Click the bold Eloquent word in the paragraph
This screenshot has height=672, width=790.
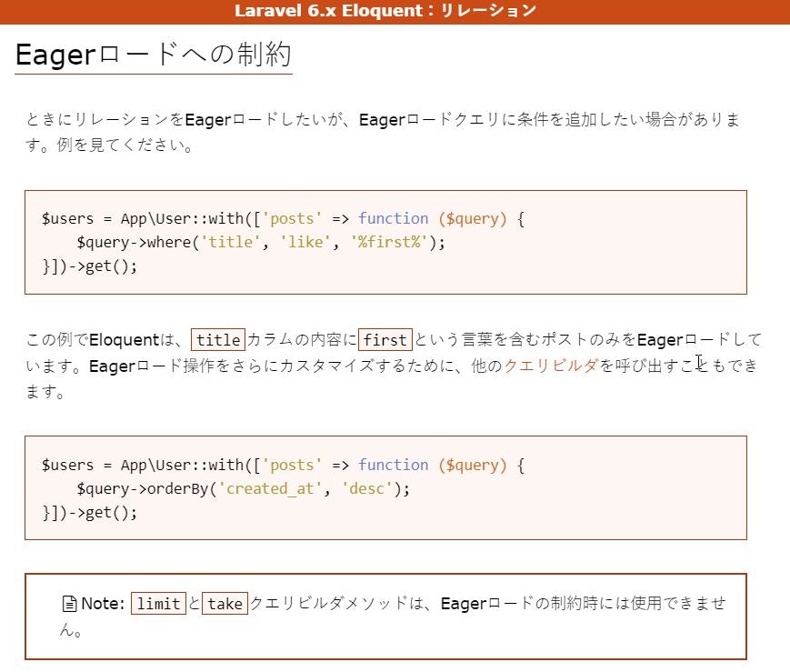click(124, 339)
